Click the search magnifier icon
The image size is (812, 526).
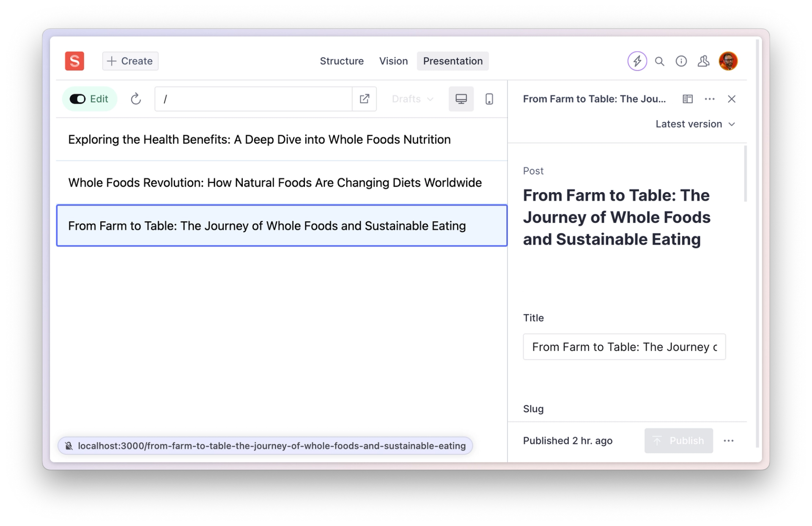click(x=659, y=61)
